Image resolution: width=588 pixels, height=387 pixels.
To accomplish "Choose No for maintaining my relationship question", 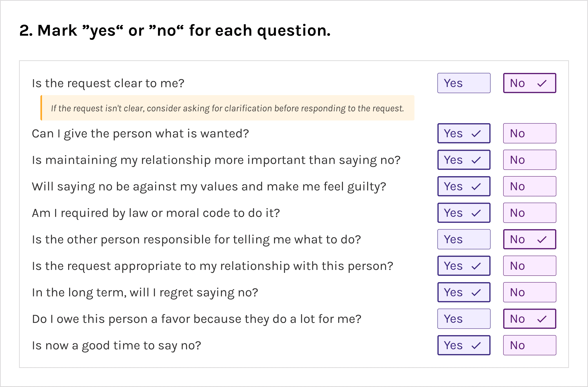I will pos(530,160).
